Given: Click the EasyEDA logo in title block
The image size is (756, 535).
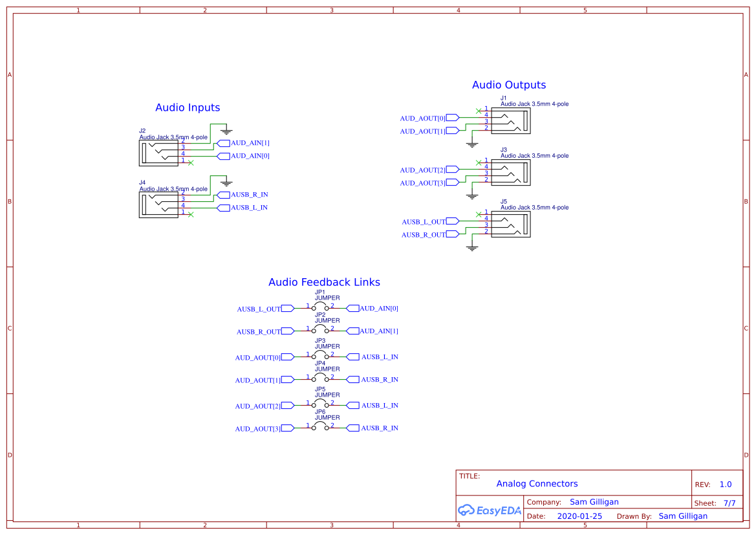Looking at the screenshot, I should click(489, 510).
